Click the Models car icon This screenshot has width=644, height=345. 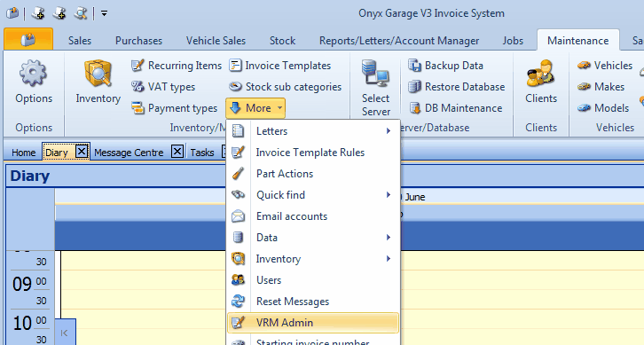coord(584,108)
